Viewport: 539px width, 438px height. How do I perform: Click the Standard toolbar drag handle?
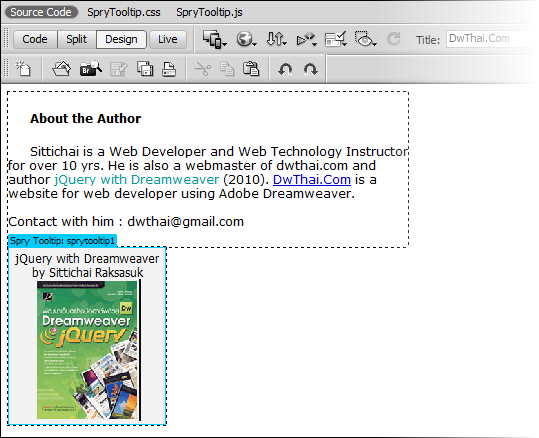pyautogui.click(x=6, y=68)
